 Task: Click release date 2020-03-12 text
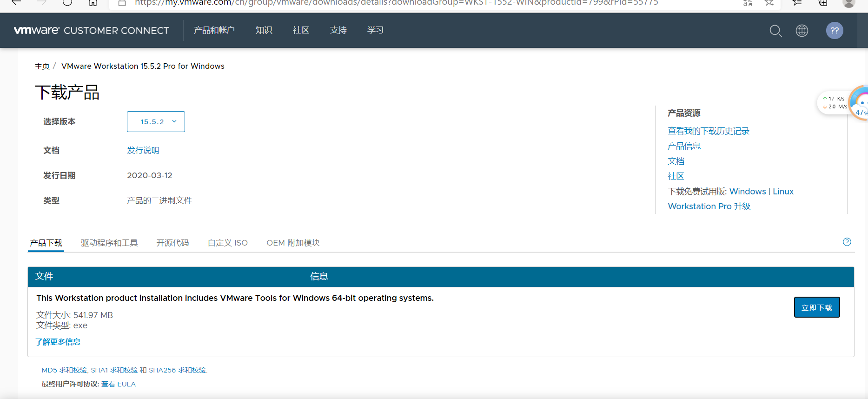click(149, 175)
